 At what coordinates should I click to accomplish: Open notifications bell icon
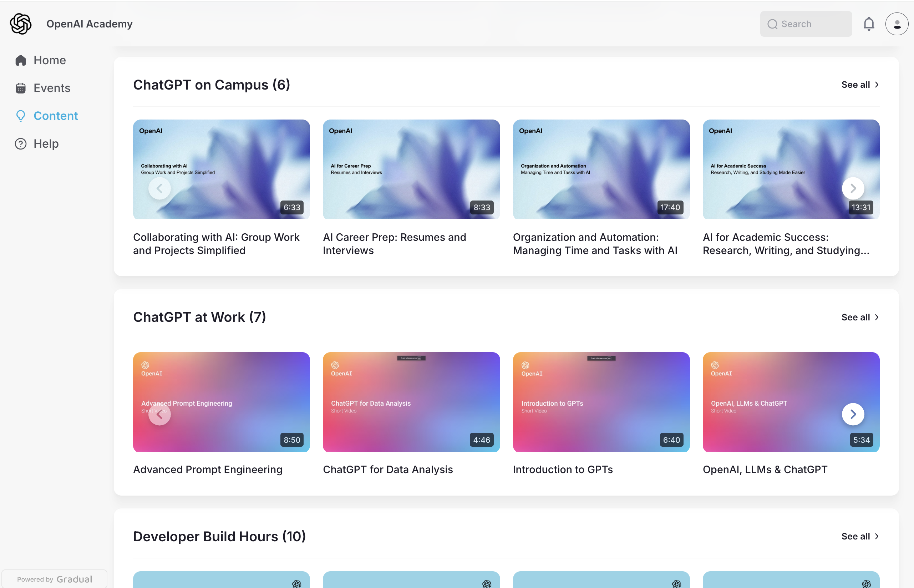[x=869, y=24]
